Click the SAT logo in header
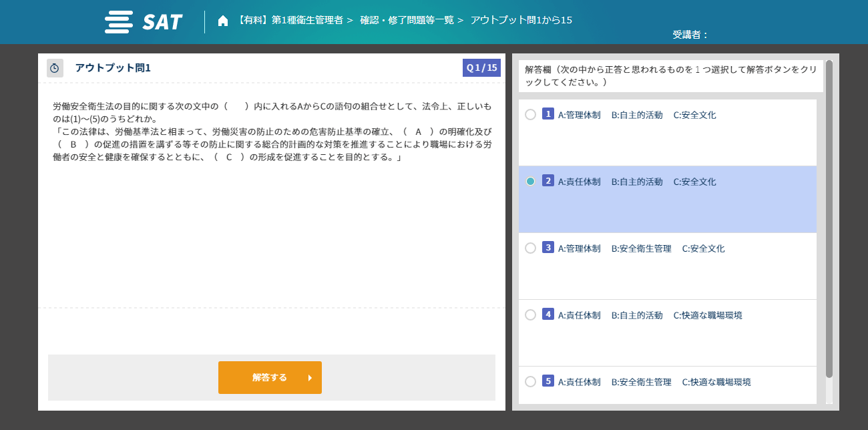The height and width of the screenshot is (430, 868). click(144, 22)
